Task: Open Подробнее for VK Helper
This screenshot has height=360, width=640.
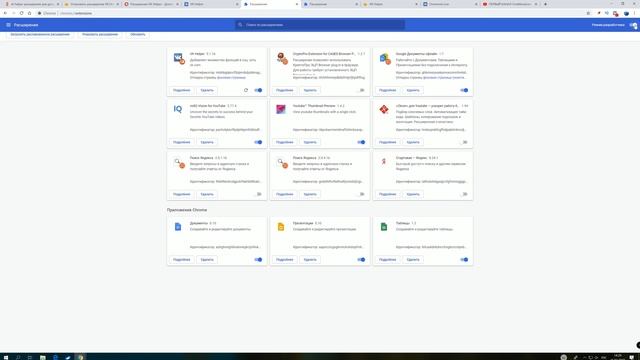Action: pos(182,90)
